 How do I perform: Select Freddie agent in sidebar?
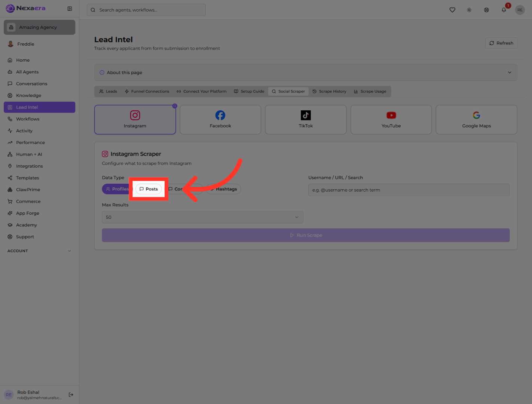click(39, 44)
